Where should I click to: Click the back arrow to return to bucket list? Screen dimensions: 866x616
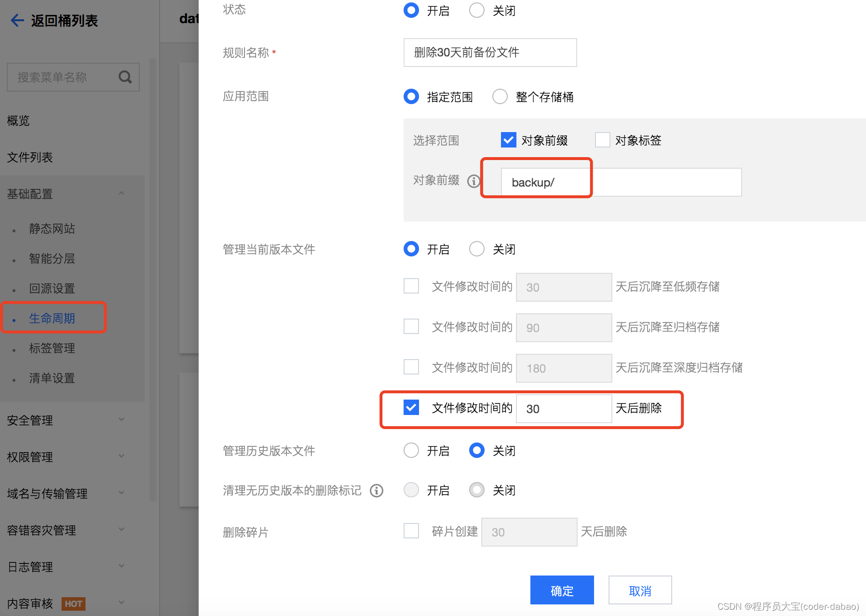(x=17, y=20)
